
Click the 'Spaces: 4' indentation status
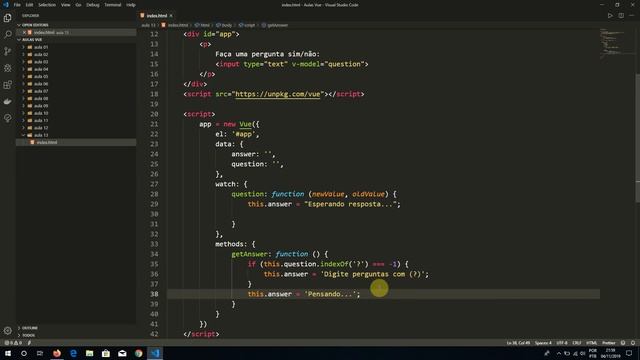[x=543, y=343]
